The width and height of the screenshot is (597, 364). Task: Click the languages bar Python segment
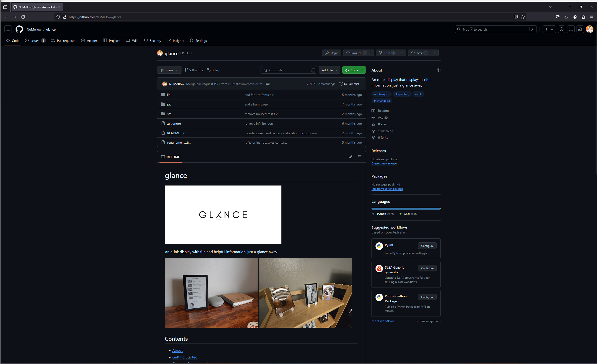coord(405,209)
